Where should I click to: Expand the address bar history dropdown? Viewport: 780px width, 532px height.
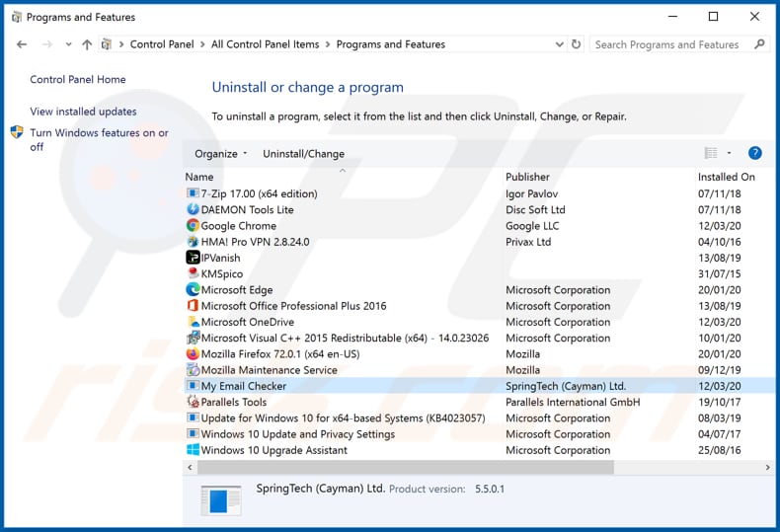click(559, 44)
